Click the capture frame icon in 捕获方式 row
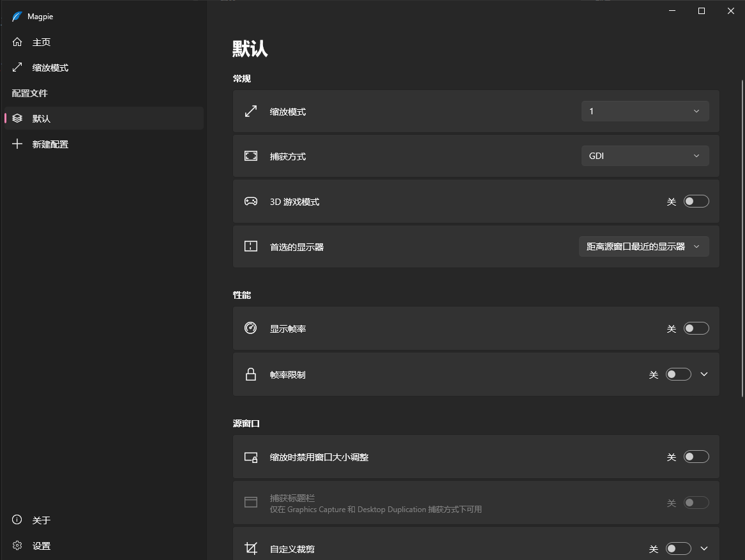The height and width of the screenshot is (560, 745). point(251,156)
